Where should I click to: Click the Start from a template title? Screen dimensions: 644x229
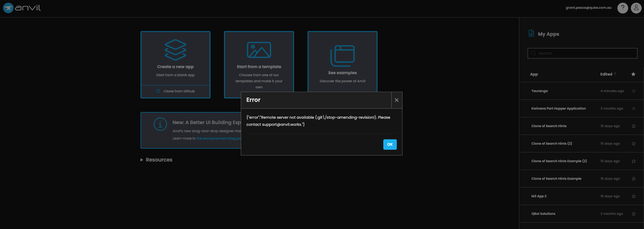coord(259,67)
